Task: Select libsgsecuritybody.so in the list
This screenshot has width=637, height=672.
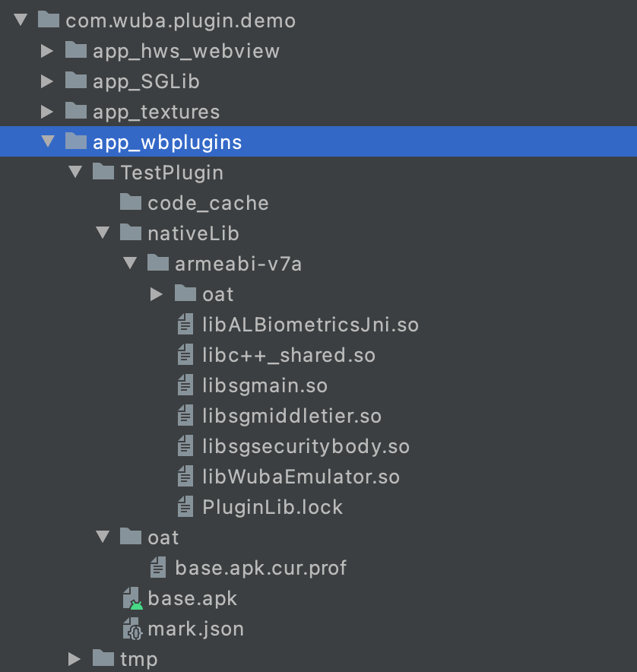Action: [306, 446]
